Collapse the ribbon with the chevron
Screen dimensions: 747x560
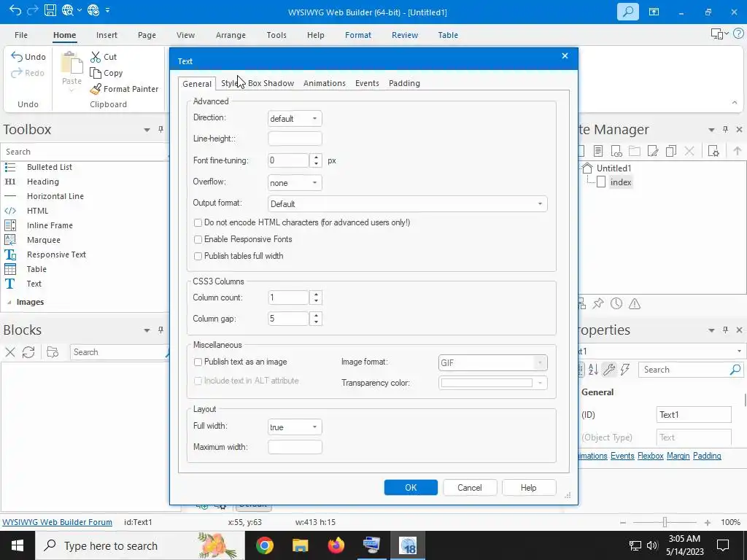tap(735, 103)
